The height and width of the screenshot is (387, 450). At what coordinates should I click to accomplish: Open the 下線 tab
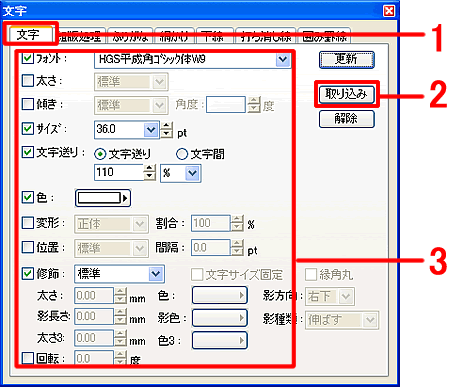215,36
